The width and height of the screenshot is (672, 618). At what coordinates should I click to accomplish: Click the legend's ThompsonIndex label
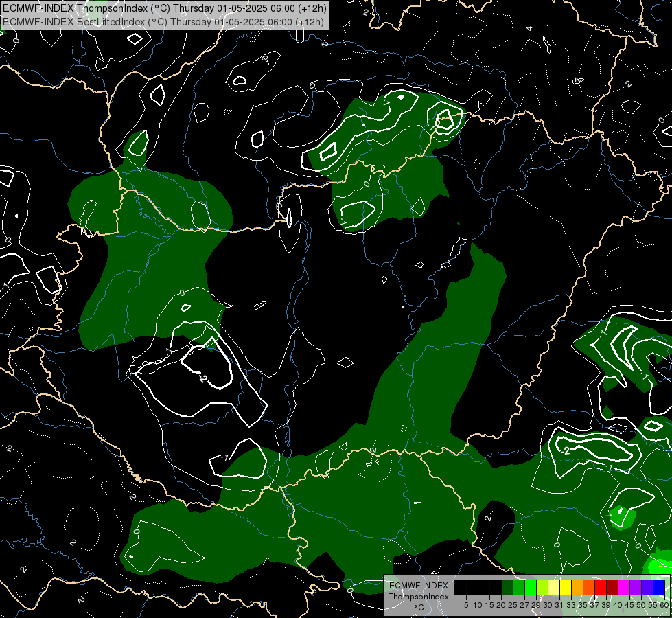[x=419, y=597]
